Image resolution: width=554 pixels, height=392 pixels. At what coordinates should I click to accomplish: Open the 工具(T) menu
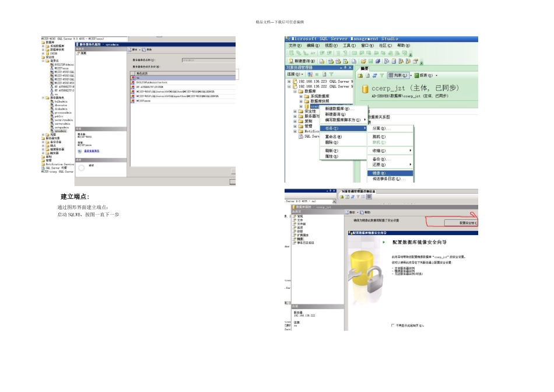tap(349, 45)
